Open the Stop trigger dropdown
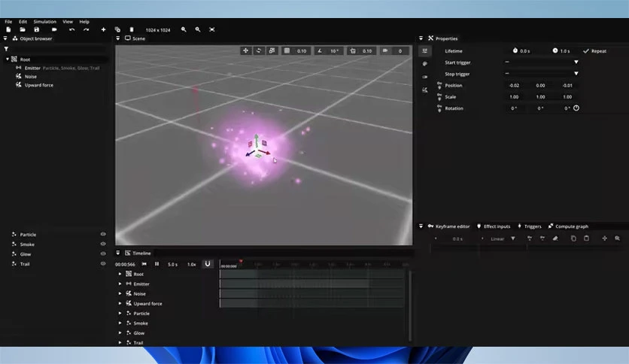This screenshot has height=364, width=629. pyautogui.click(x=576, y=74)
